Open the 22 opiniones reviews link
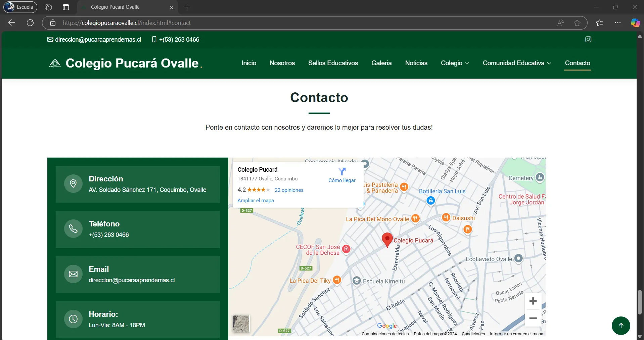The width and height of the screenshot is (644, 340). [x=289, y=190]
